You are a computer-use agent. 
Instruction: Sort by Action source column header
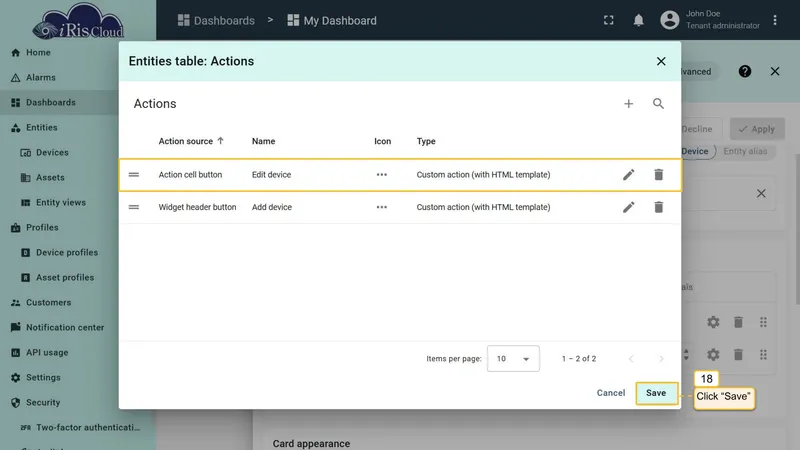[x=190, y=141]
